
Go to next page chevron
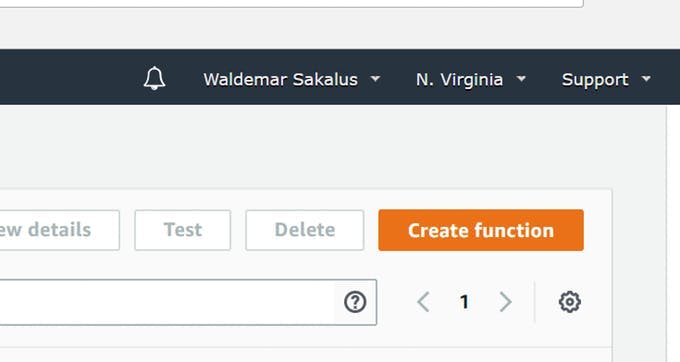pos(505,302)
